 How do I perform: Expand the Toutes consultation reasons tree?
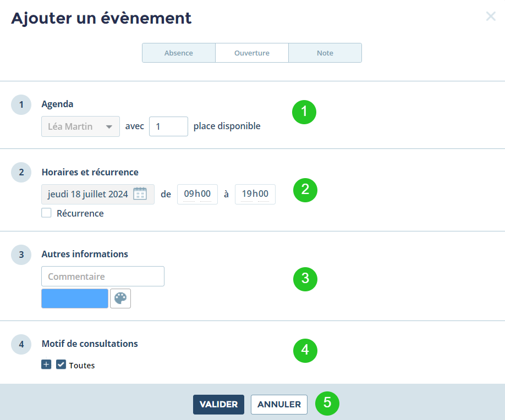tap(46, 364)
